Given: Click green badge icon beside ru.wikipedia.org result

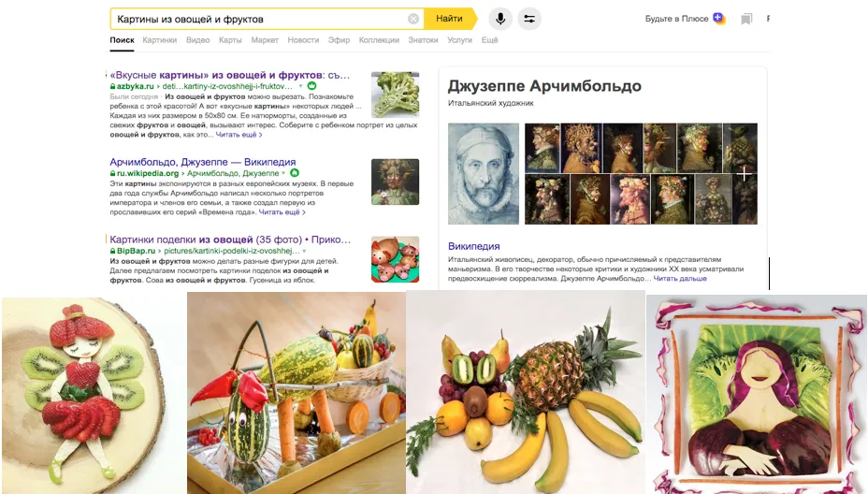Looking at the screenshot, I should (x=295, y=173).
